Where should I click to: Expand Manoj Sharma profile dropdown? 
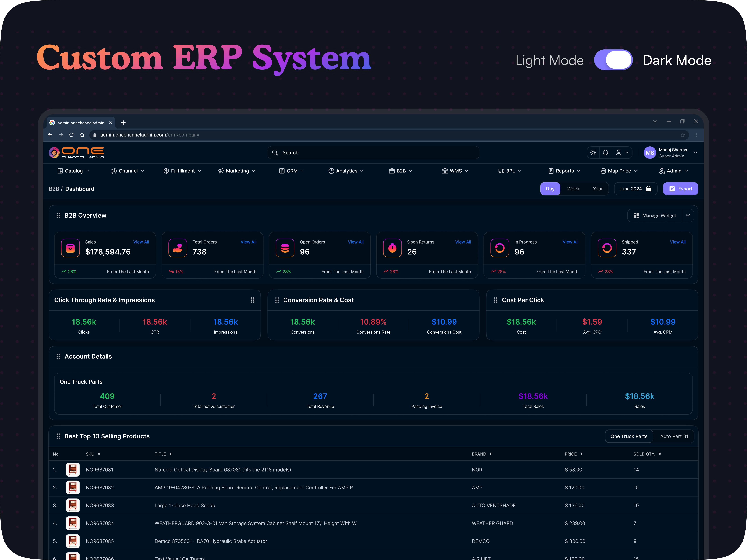(x=695, y=153)
